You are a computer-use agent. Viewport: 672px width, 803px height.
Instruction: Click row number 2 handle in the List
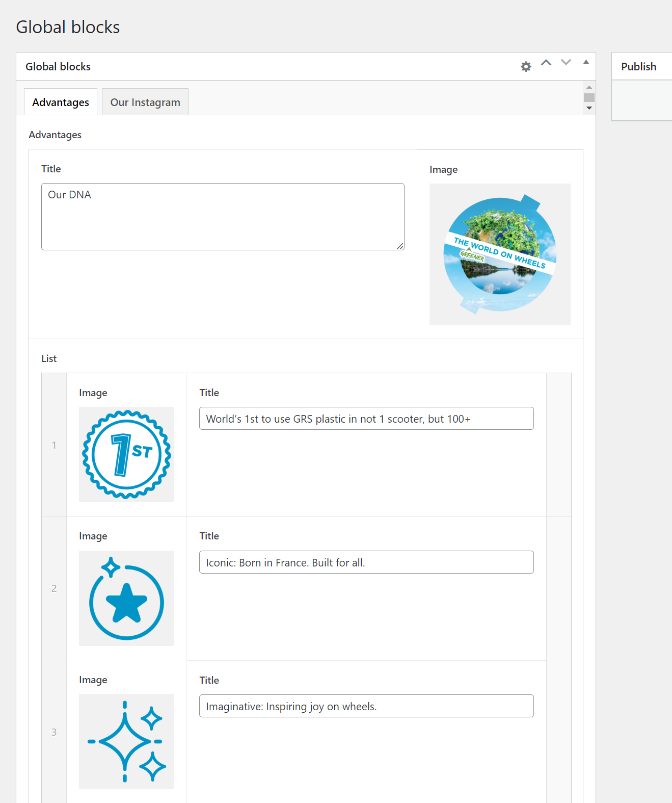tap(54, 588)
